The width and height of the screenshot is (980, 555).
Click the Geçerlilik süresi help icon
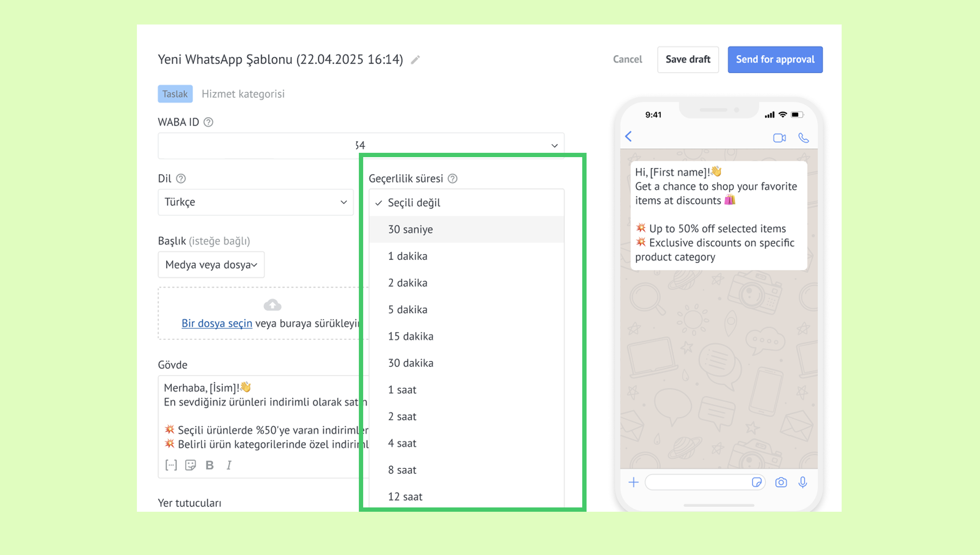[452, 178]
